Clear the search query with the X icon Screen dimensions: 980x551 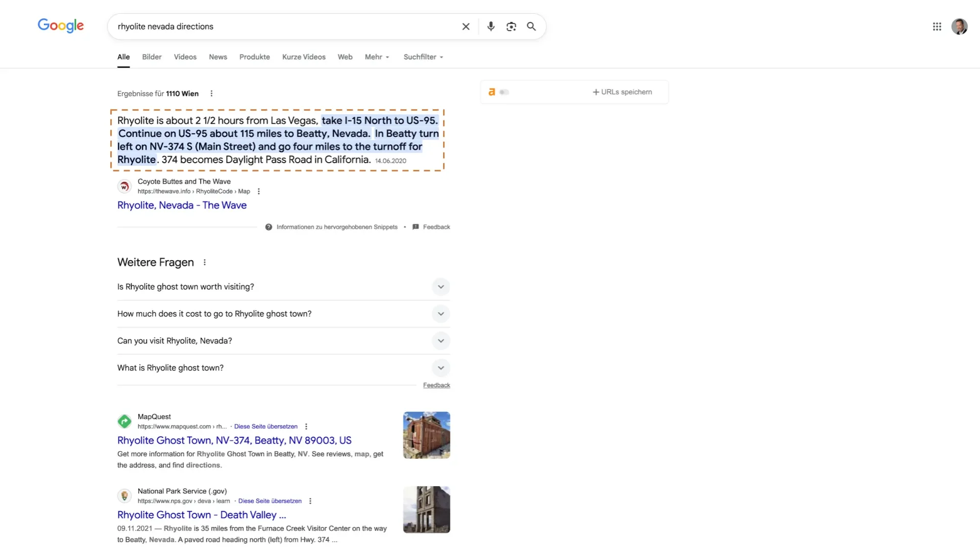click(x=465, y=27)
